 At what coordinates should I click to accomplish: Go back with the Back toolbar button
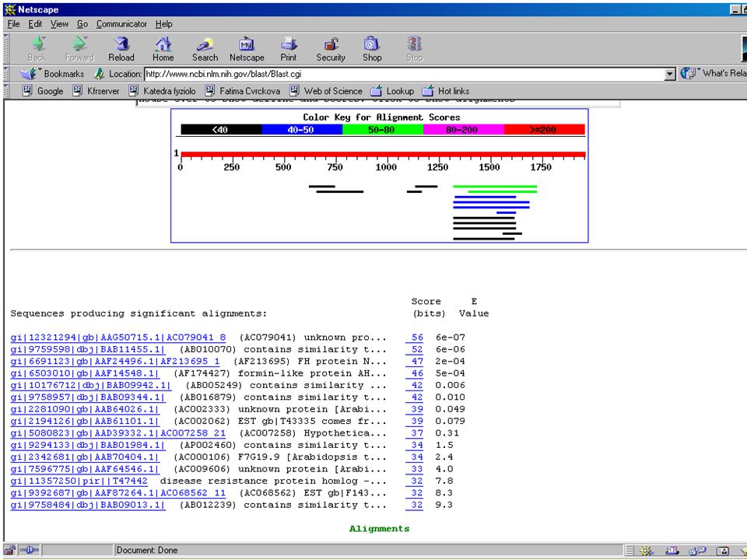[x=37, y=49]
